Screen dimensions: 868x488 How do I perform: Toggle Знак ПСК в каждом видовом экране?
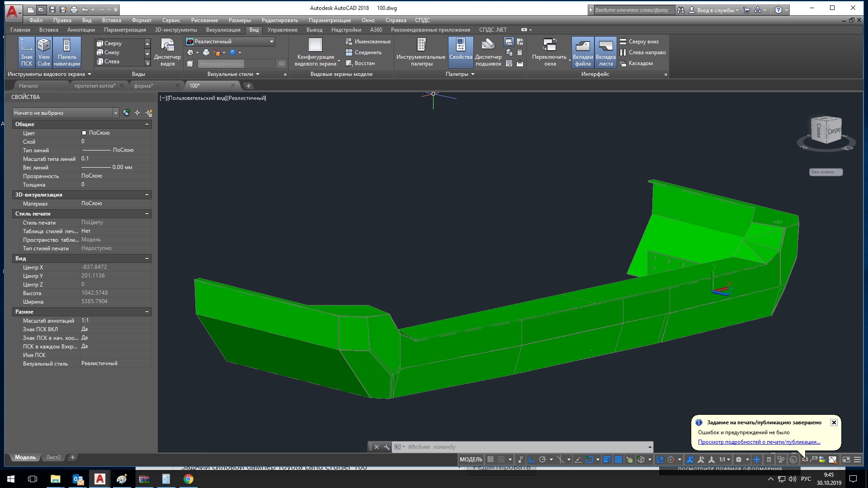pos(85,346)
